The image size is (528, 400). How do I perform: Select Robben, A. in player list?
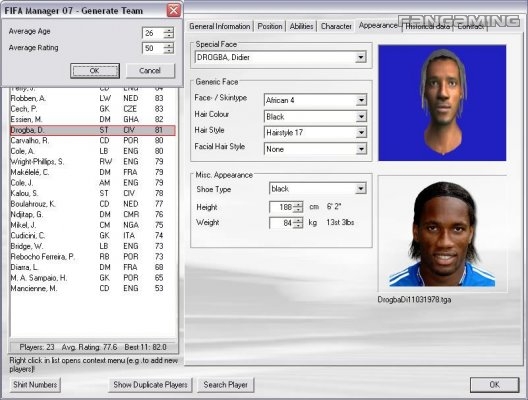point(93,98)
